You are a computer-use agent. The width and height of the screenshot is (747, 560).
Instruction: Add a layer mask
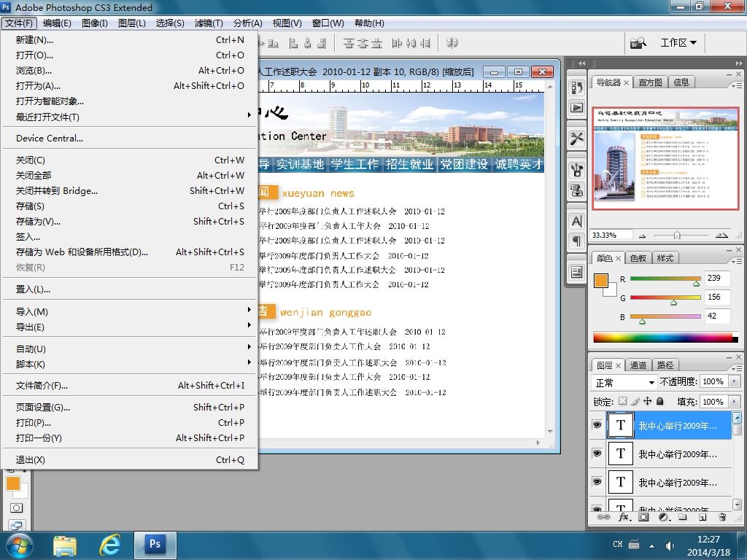click(643, 517)
